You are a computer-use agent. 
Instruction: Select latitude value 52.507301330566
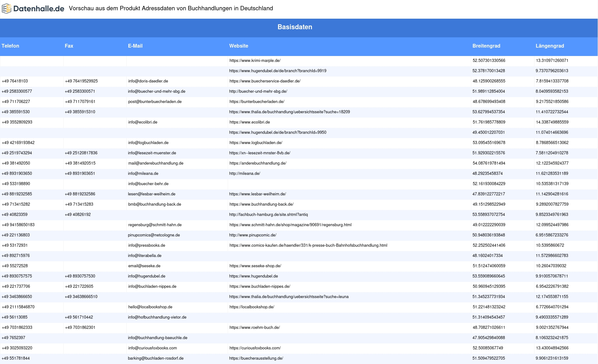(x=489, y=61)
